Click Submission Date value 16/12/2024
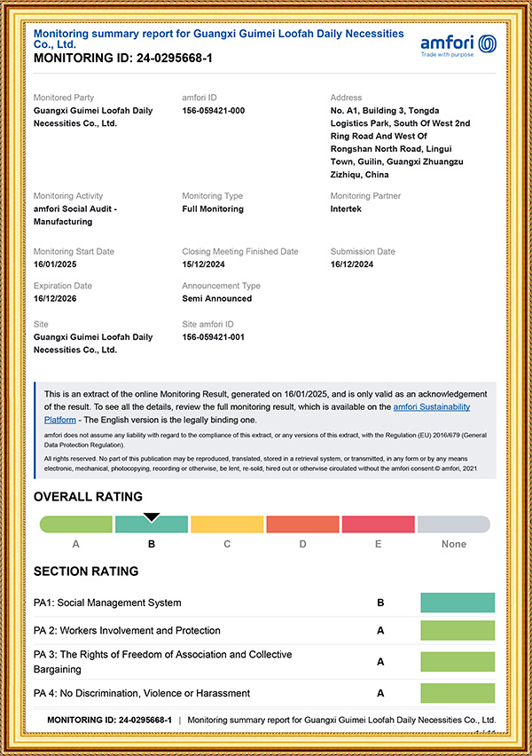Image resolution: width=532 pixels, height=756 pixels. click(352, 264)
